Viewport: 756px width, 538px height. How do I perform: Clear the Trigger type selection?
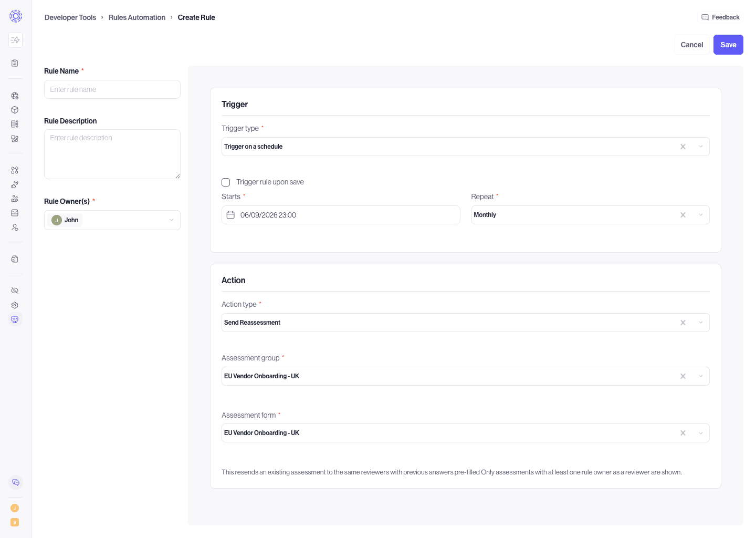pyautogui.click(x=683, y=147)
